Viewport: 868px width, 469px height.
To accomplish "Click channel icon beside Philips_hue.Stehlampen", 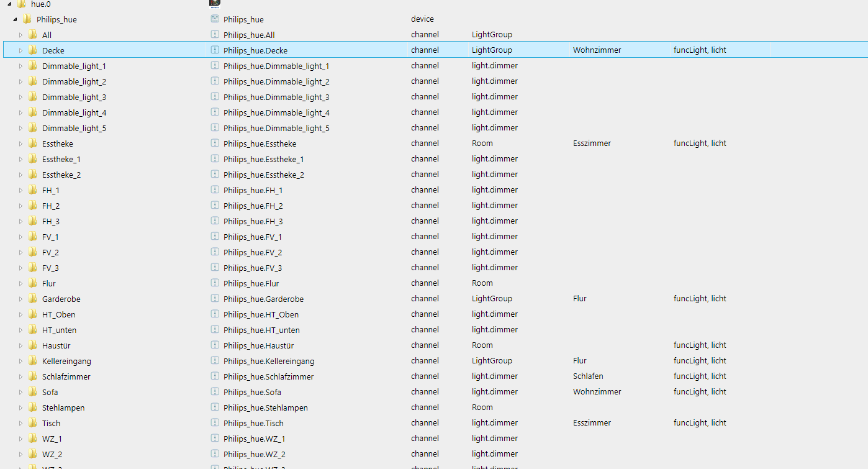I will point(215,408).
